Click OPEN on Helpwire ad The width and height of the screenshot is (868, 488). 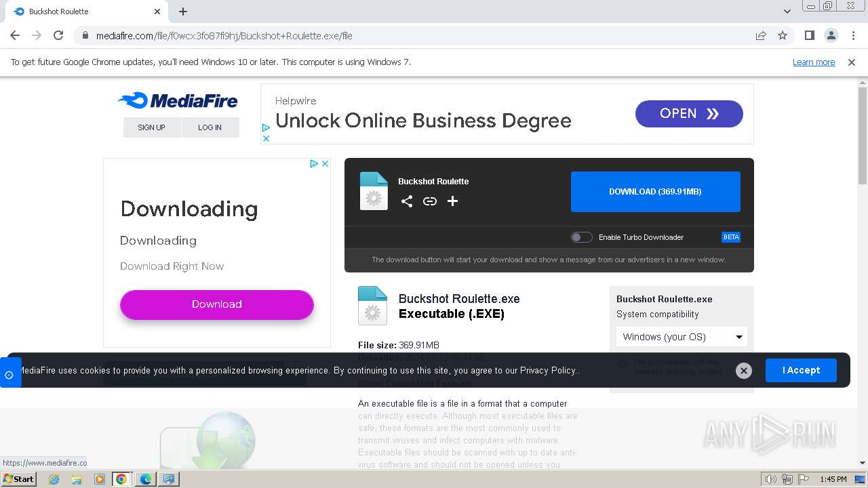click(x=689, y=114)
